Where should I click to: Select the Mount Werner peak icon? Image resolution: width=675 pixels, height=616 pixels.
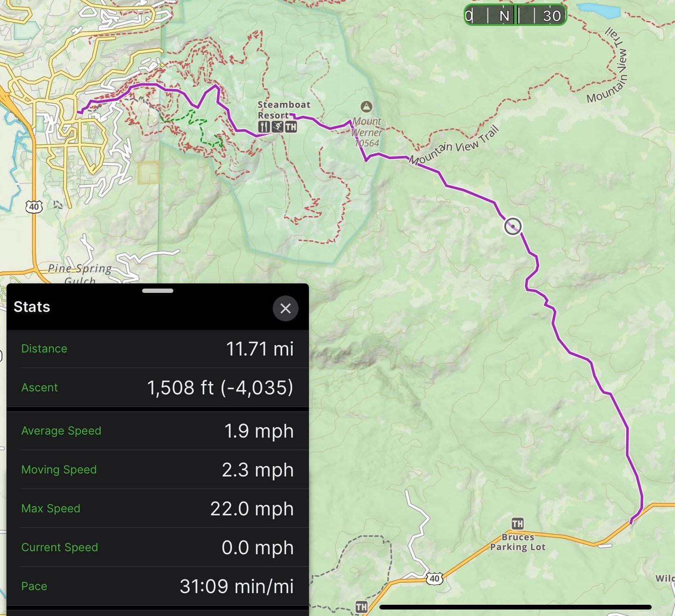click(367, 106)
